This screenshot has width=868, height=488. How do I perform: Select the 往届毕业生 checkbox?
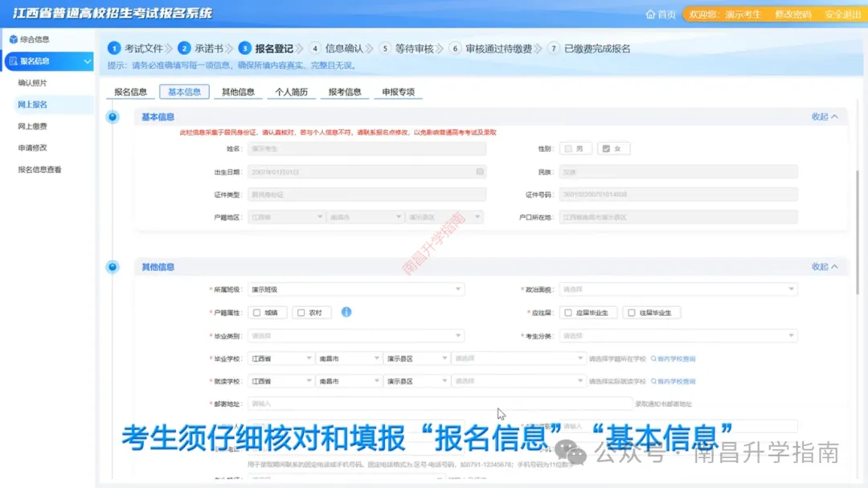(631, 313)
